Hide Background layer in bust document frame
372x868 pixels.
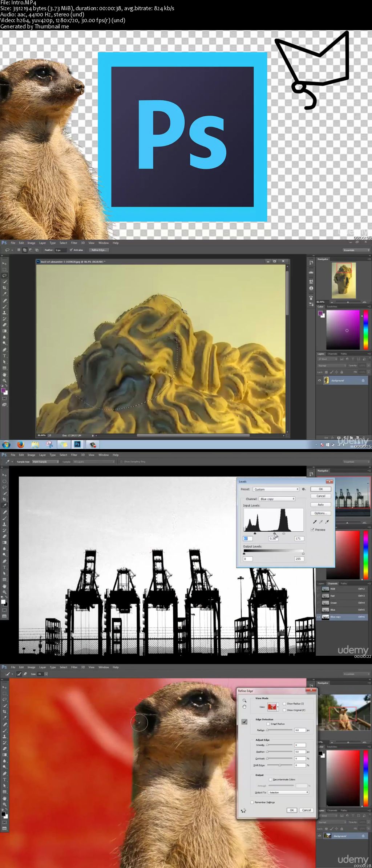[319, 380]
